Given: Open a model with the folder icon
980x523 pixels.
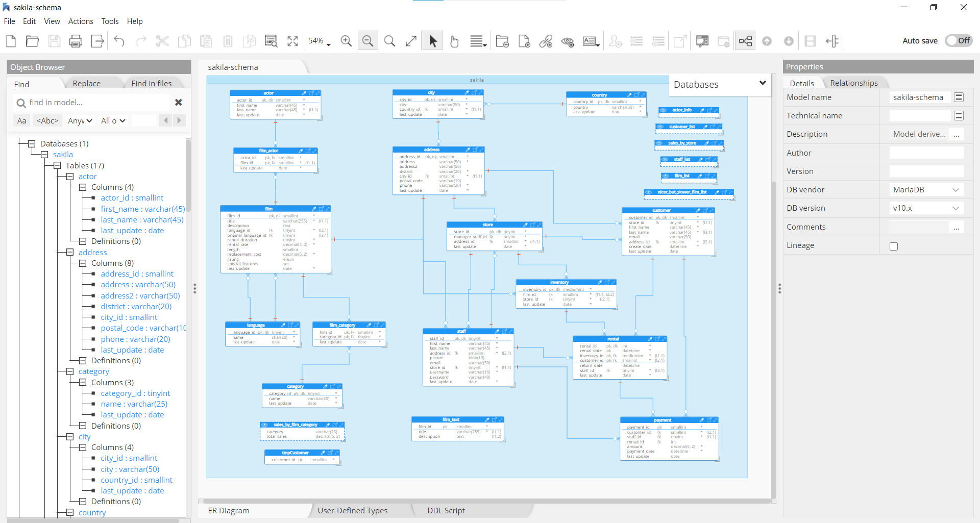Looking at the screenshot, I should (x=32, y=41).
